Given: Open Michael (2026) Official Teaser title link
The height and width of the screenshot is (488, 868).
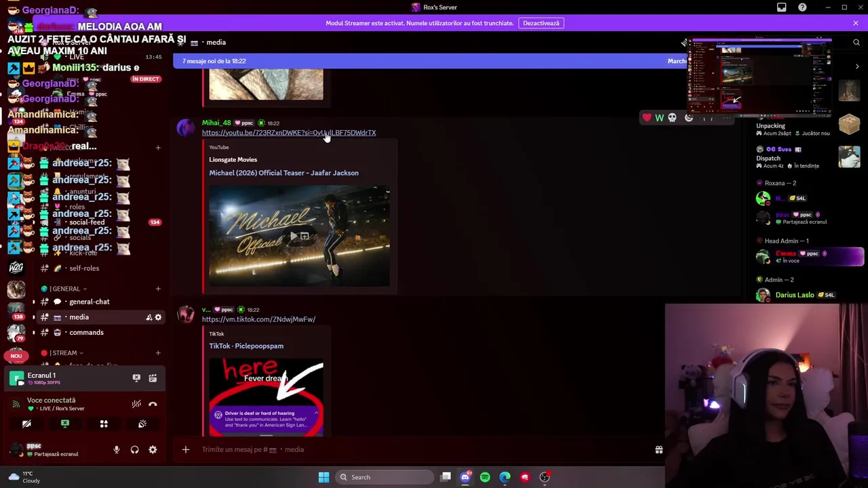Looking at the screenshot, I should click(x=283, y=173).
